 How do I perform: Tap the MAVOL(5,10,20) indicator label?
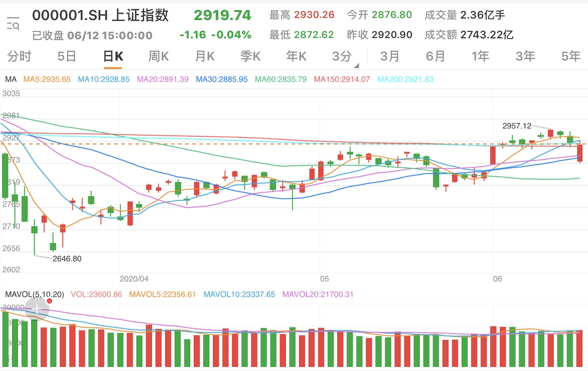tap(35, 295)
